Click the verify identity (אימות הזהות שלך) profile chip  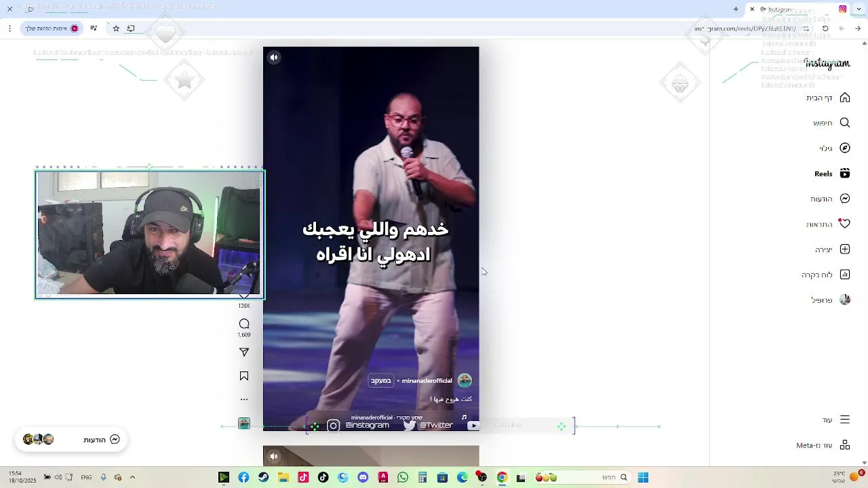pos(52,28)
